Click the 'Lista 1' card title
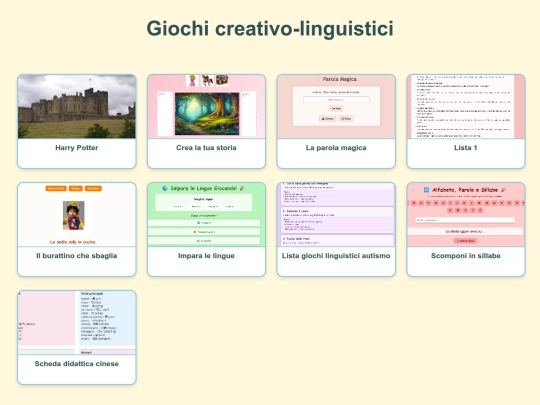This screenshot has width=540, height=405. (466, 148)
